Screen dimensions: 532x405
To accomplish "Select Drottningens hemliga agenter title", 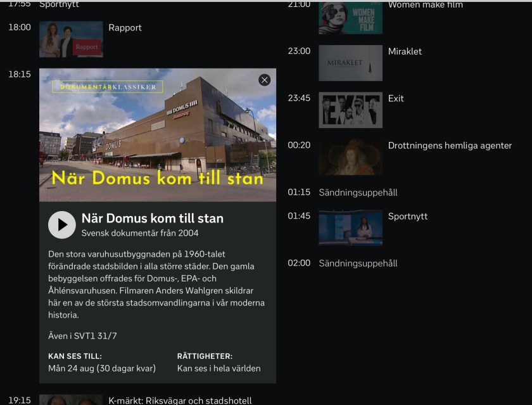I will 450,146.
